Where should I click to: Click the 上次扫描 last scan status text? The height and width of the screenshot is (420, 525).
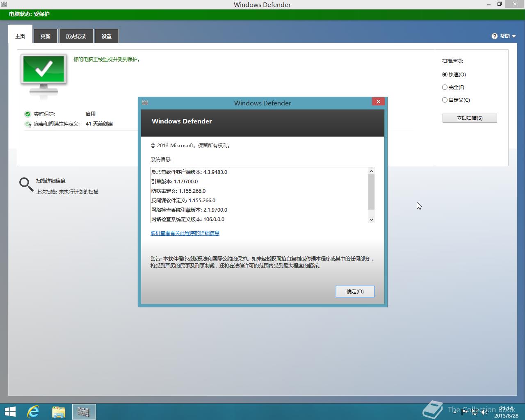point(67,192)
